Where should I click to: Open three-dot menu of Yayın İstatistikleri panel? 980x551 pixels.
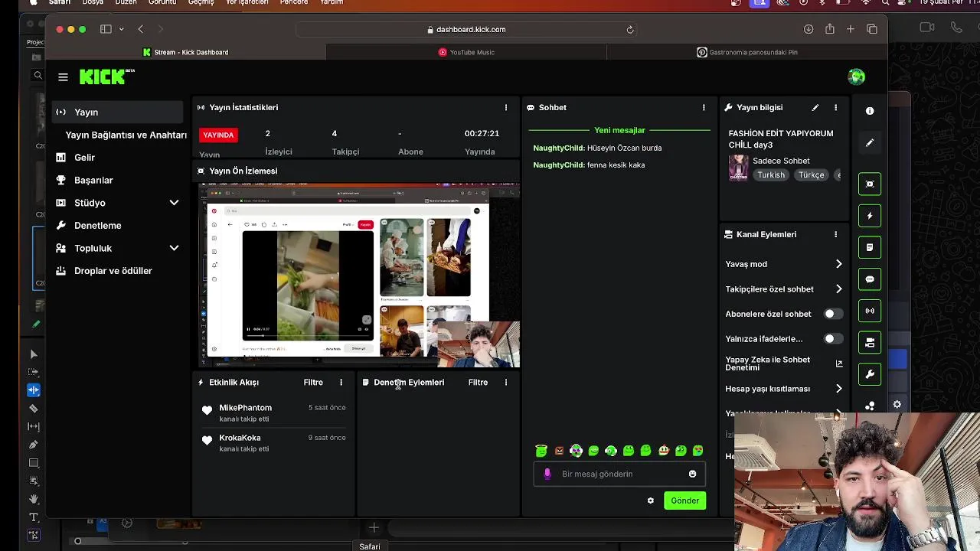pos(505,108)
